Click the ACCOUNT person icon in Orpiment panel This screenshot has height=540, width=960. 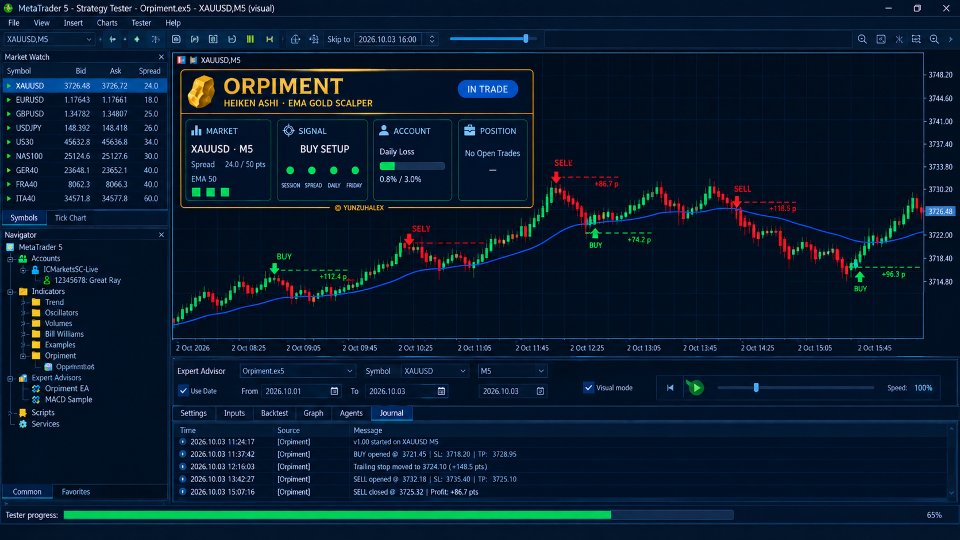[384, 130]
